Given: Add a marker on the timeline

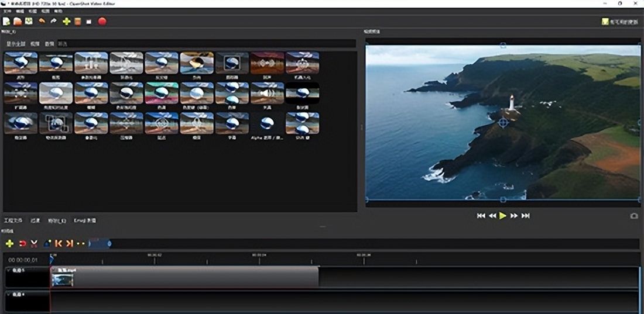Looking at the screenshot, I should (47, 243).
